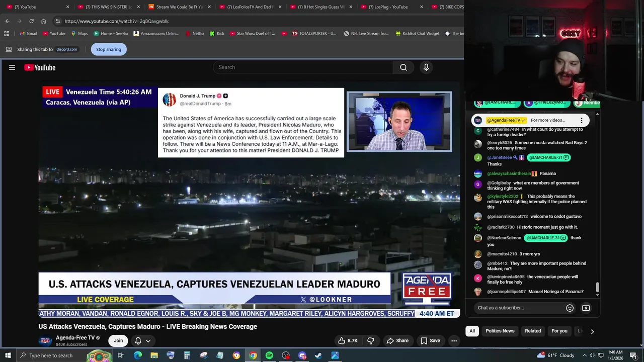
Task: Open the Gmail bookmark
Action: 28,34
